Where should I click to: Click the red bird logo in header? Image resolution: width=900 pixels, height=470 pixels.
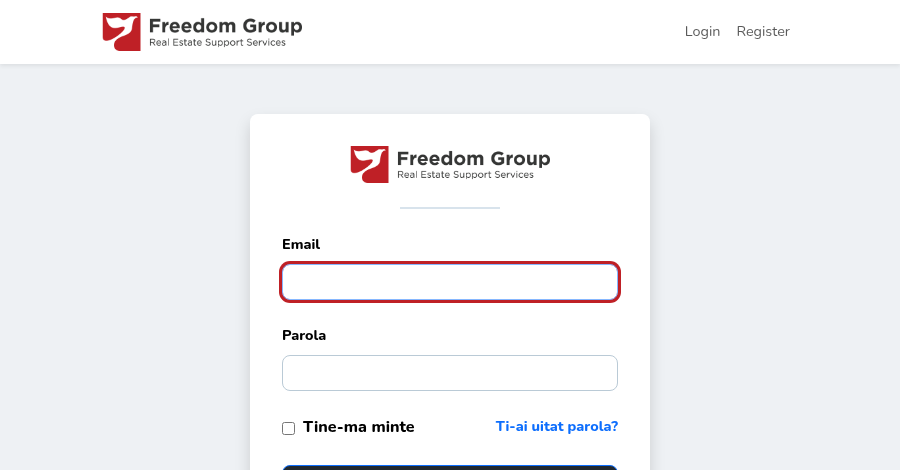pos(122,32)
